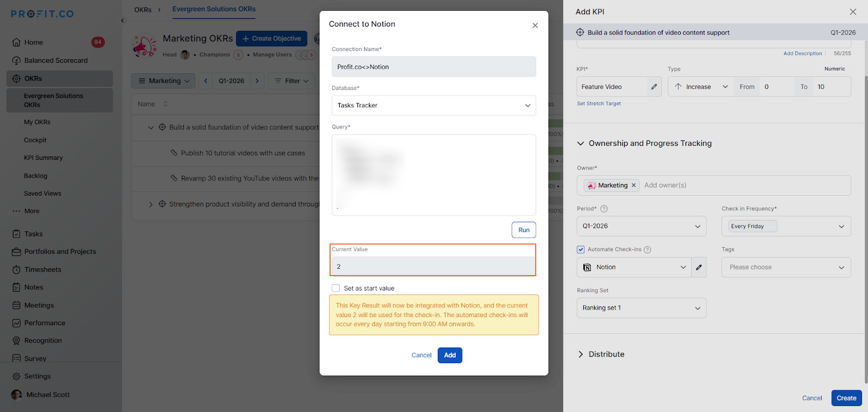Open Evergreen Solutions OKRs in sidebar
The width and height of the screenshot is (868, 412).
click(x=60, y=100)
